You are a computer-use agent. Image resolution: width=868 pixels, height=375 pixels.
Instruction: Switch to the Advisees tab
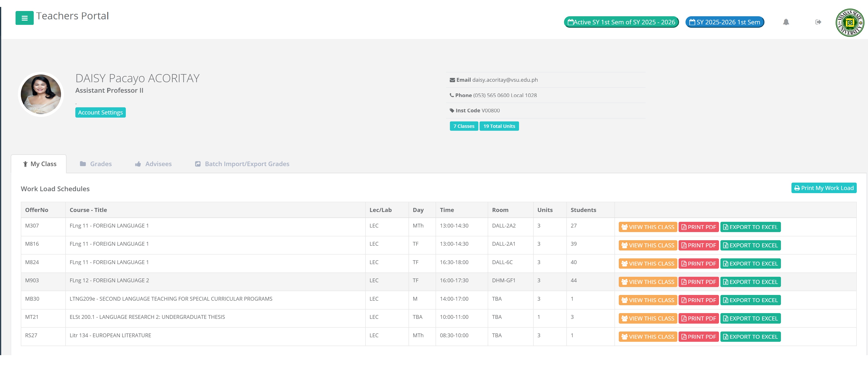(x=153, y=164)
